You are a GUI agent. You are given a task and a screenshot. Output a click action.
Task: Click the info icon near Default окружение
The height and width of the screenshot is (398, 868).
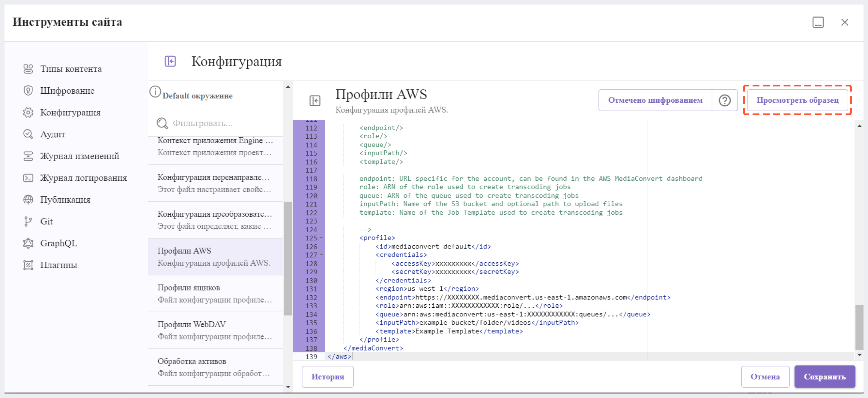[x=155, y=92]
